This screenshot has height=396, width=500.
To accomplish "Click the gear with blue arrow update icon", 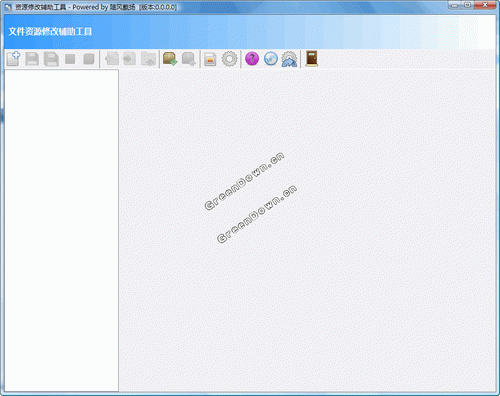I will (289, 59).
